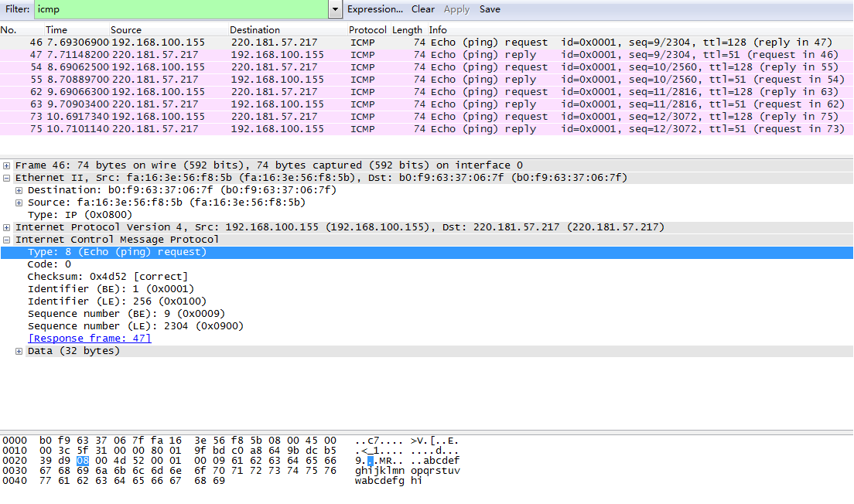The image size is (854, 504).
Task: Click inside the icmp filter input field
Action: [155, 9]
